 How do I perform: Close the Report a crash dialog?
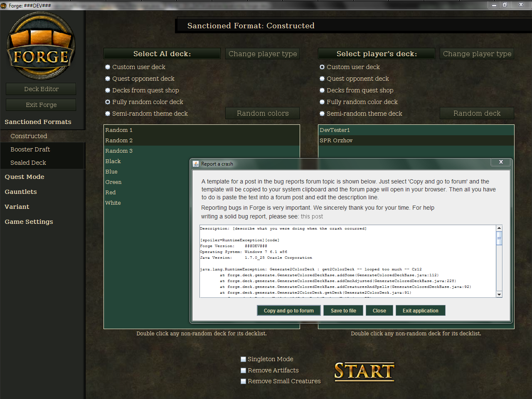[501, 162]
